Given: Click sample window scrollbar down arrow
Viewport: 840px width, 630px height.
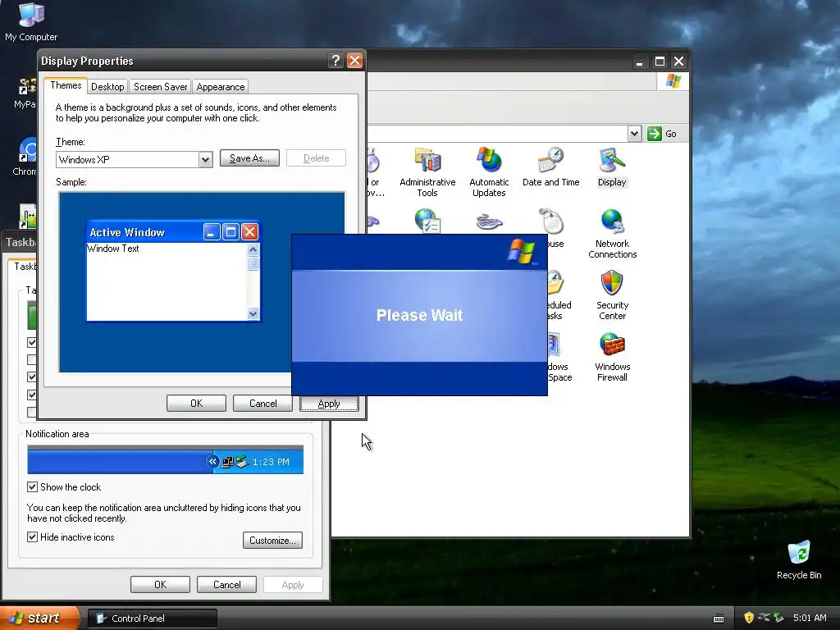Looking at the screenshot, I should (x=253, y=314).
